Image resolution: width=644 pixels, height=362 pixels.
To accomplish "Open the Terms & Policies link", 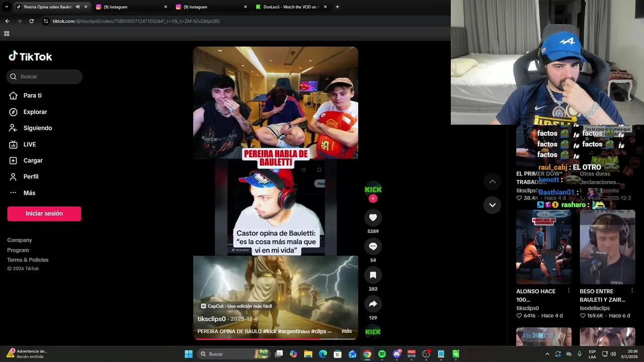I will (28, 260).
